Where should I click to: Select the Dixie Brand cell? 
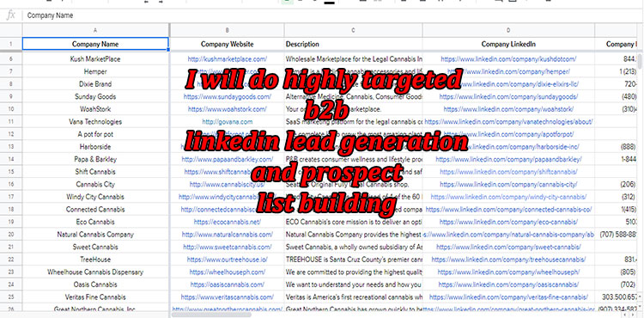tap(95, 84)
